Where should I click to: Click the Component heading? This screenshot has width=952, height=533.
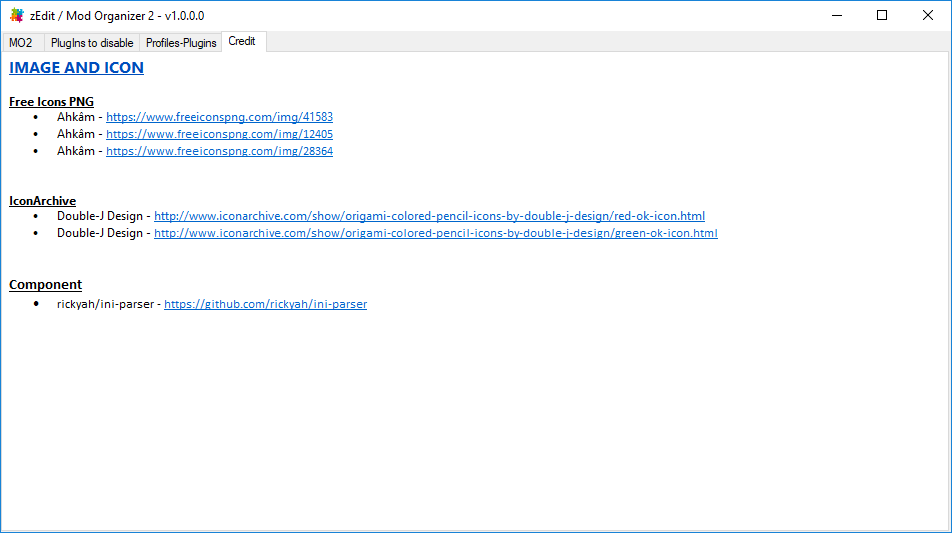tap(46, 284)
